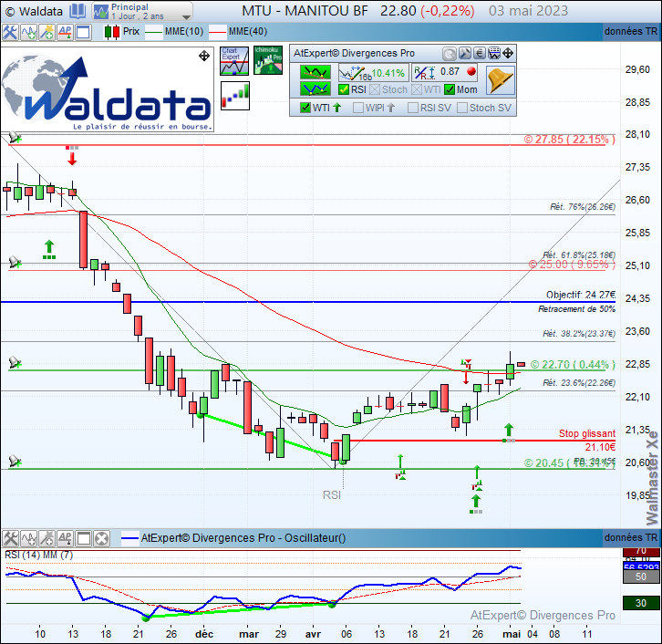Toggle the WIPI checkbox
662x644 pixels.
pos(358,108)
